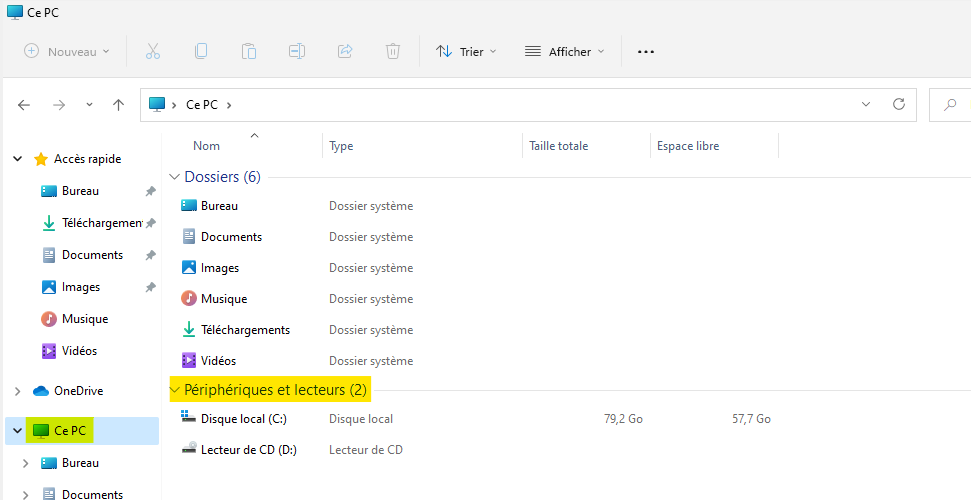Open the Nouveau dropdown menu
The width and height of the screenshot is (971, 500).
[x=67, y=51]
